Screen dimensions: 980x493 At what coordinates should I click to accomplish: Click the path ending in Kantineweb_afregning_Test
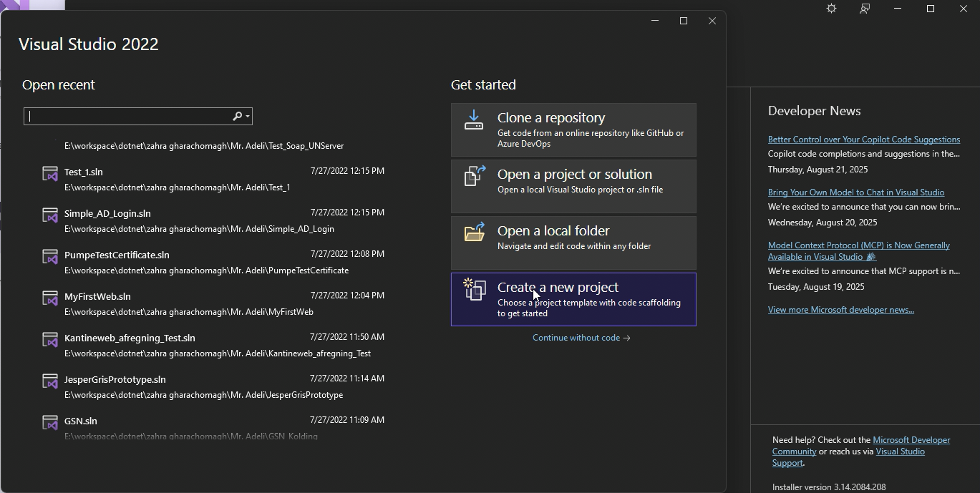(218, 353)
